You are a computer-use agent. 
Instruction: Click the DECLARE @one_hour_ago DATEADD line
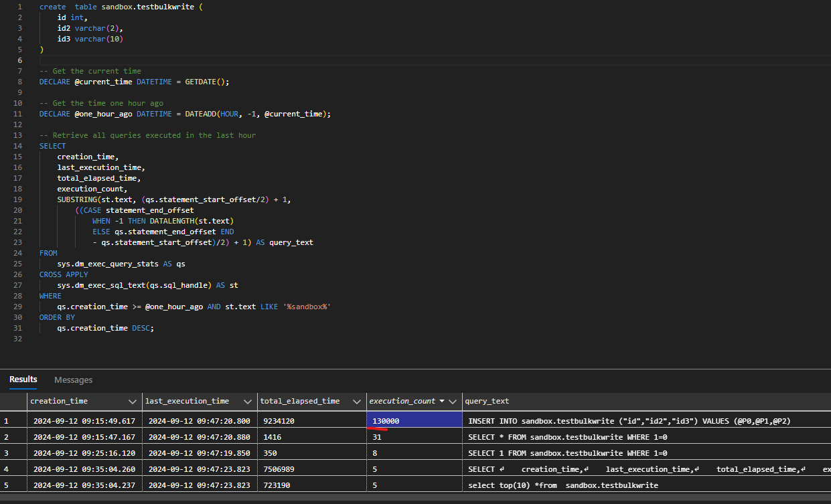click(x=185, y=114)
